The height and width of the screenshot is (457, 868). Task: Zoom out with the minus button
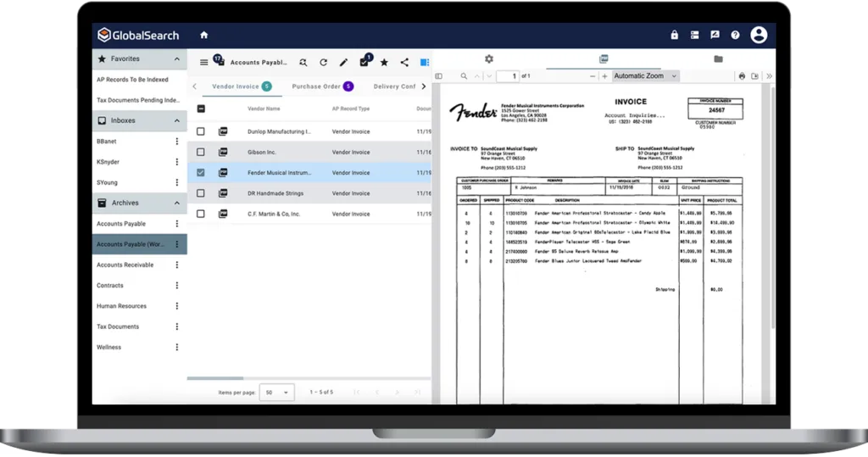click(593, 76)
